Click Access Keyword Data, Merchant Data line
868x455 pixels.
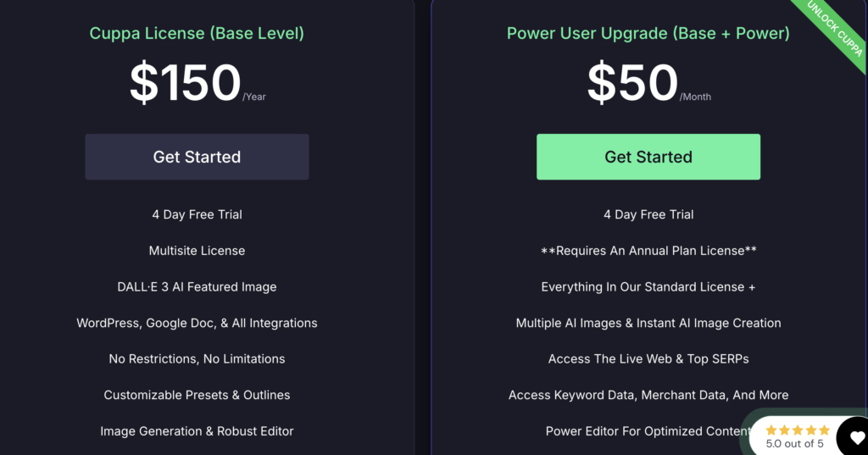pos(648,395)
